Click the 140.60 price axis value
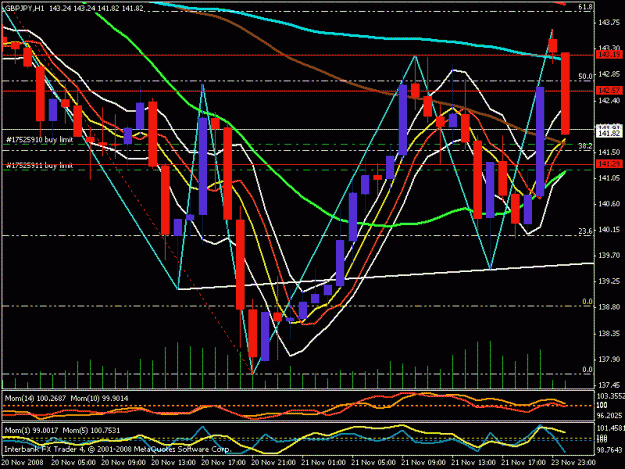This screenshot has height=469, width=625. pyautogui.click(x=609, y=204)
